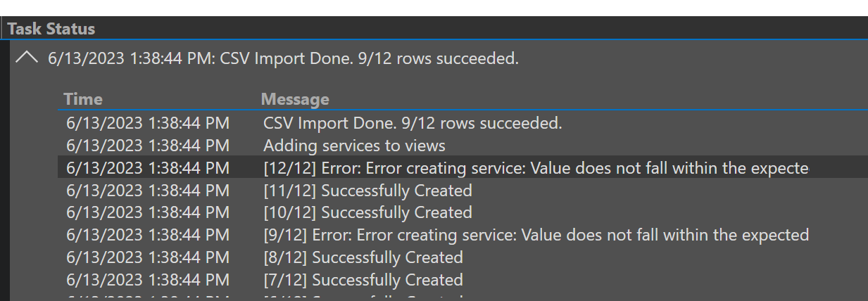Select the [12/12] Error creating service row
Image resolution: width=868 pixels, height=301 pixels.
463,168
